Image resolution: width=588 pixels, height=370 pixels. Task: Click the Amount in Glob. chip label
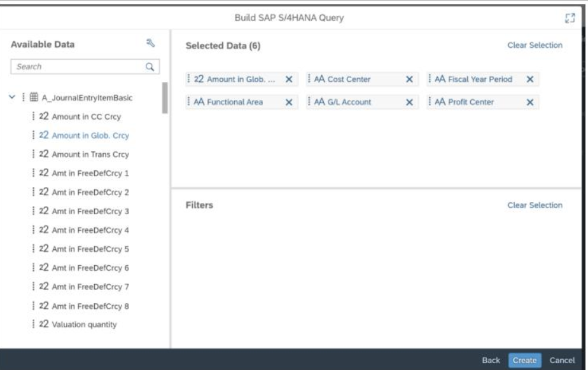[x=241, y=79]
